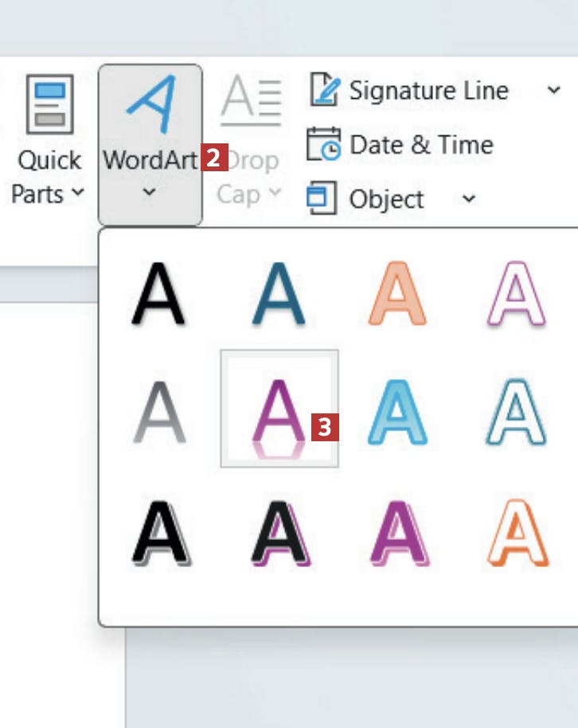This screenshot has width=578, height=728.
Task: Choose the black fill shadow WordArt style
Action: point(158,296)
